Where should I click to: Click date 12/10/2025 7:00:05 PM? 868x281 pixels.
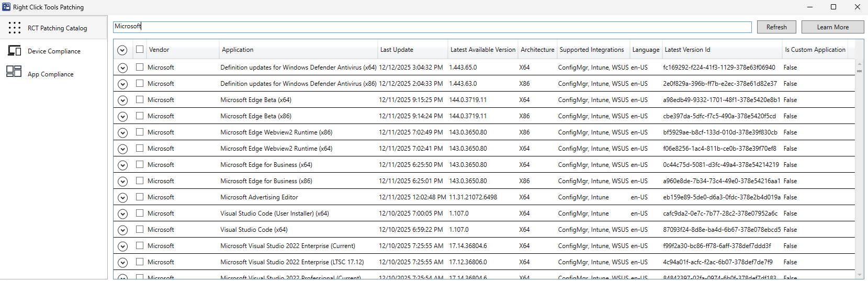pyautogui.click(x=411, y=213)
